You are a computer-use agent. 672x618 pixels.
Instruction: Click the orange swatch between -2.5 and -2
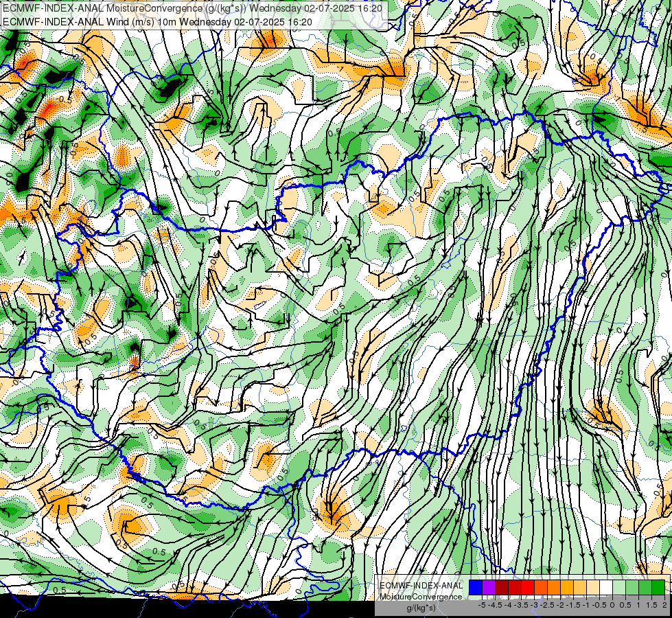pos(554,588)
